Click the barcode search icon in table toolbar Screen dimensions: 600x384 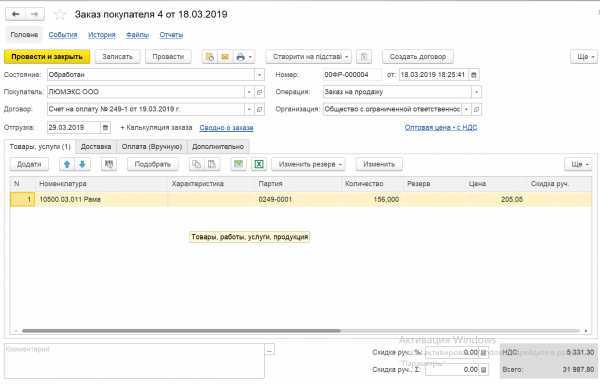coord(109,164)
